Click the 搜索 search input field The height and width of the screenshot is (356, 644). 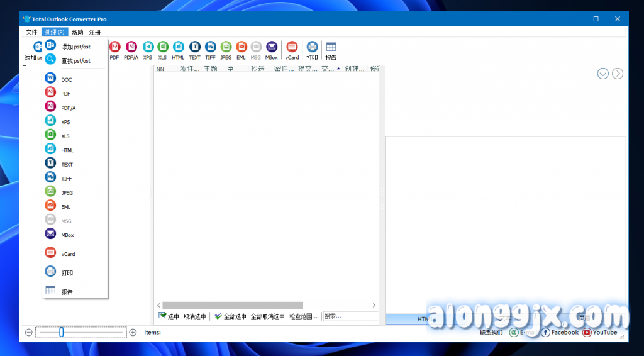[350, 316]
